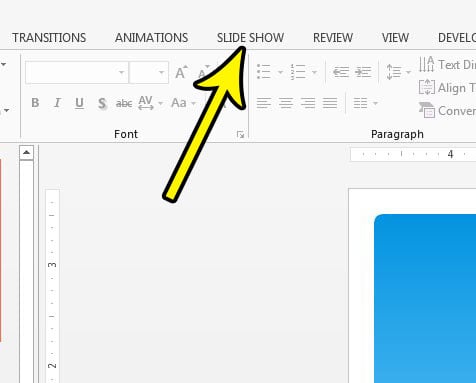Open Align Text options
Viewport: 476px width, 383px height.
(447, 88)
